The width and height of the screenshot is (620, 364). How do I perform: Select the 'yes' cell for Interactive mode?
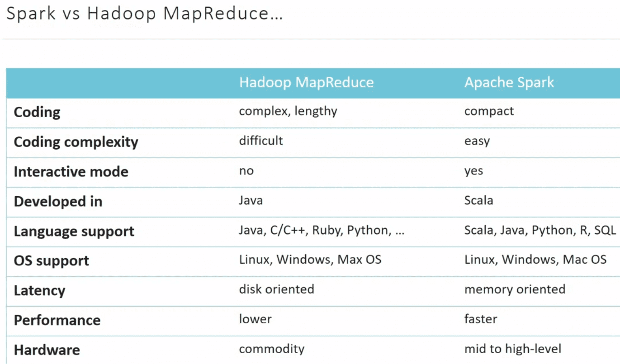click(x=473, y=171)
